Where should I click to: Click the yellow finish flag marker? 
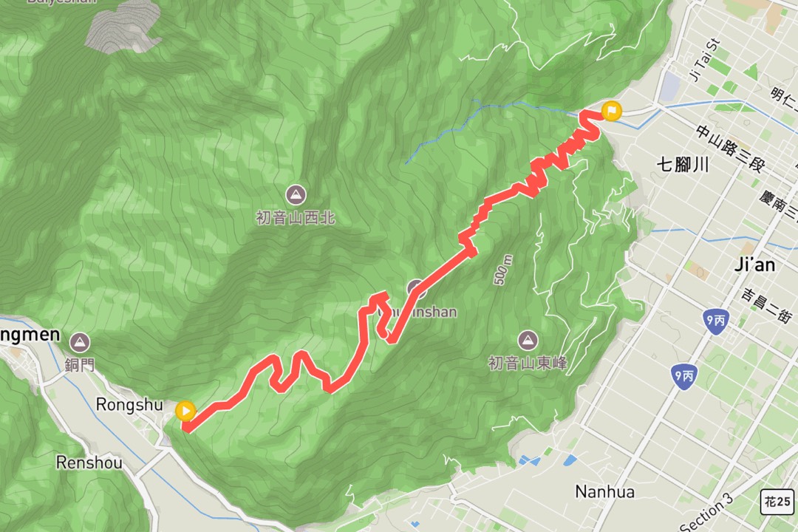pos(611,111)
